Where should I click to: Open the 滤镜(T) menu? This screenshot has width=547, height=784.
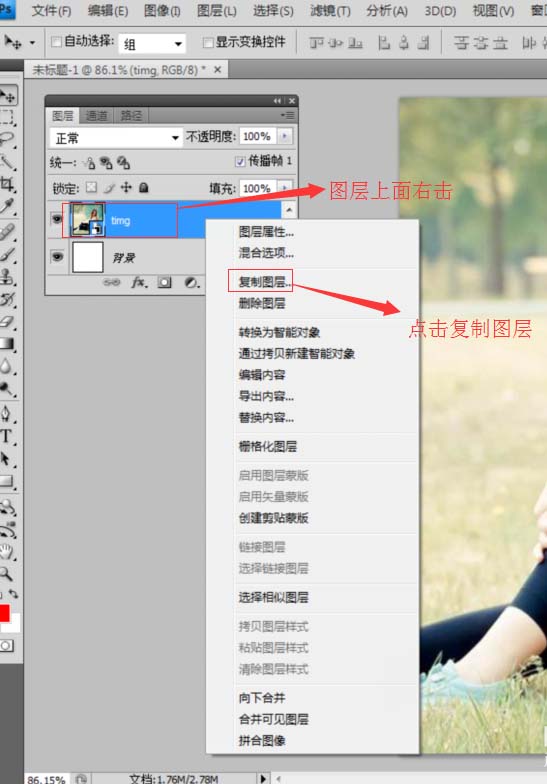330,10
